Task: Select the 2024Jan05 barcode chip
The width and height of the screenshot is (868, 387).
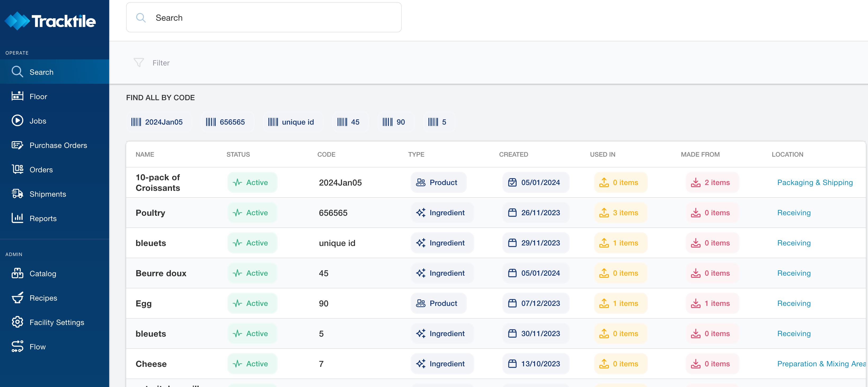Action: (157, 122)
